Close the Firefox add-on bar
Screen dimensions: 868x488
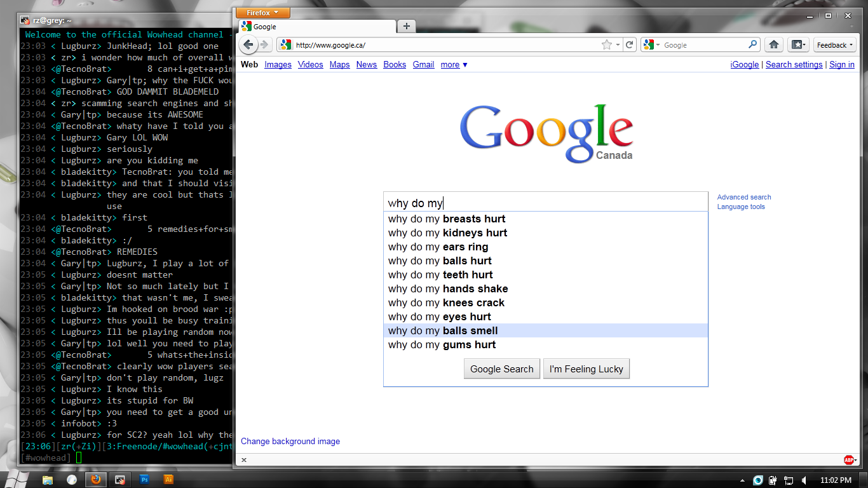point(244,460)
